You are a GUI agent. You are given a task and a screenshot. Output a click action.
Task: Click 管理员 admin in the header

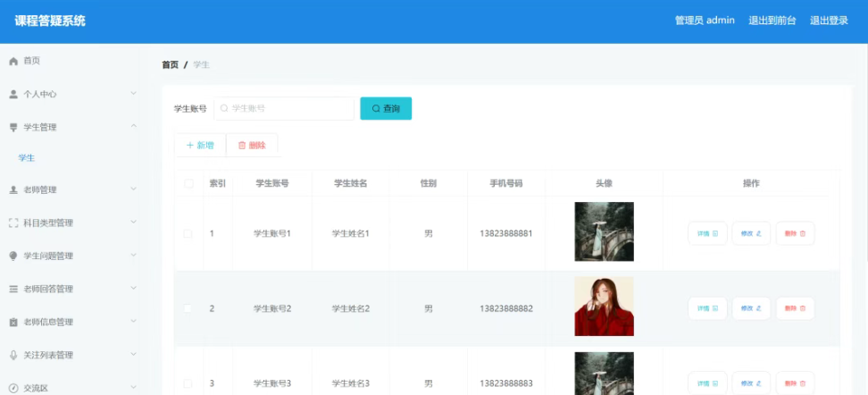(x=705, y=21)
